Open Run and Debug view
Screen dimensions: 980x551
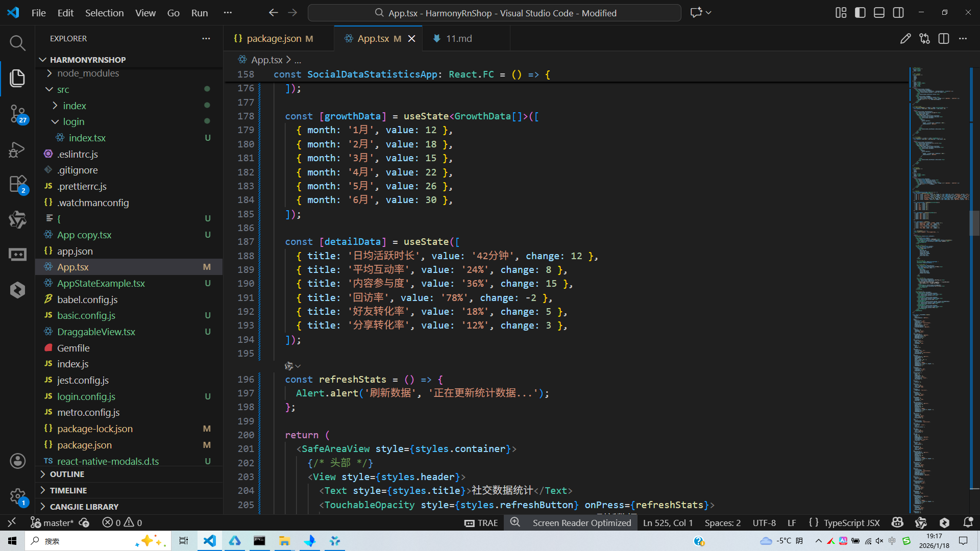tap(17, 149)
